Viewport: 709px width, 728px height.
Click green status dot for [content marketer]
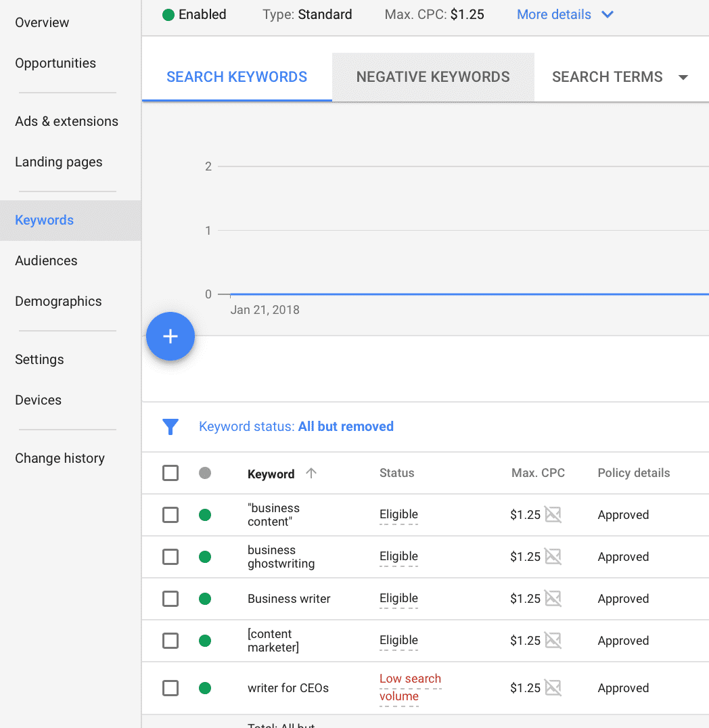205,641
